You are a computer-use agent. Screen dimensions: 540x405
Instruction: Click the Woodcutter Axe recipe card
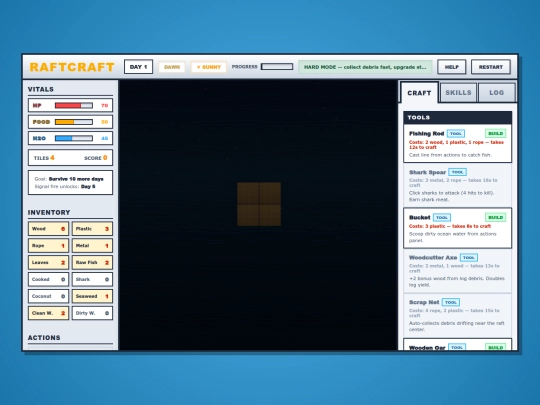click(x=457, y=271)
